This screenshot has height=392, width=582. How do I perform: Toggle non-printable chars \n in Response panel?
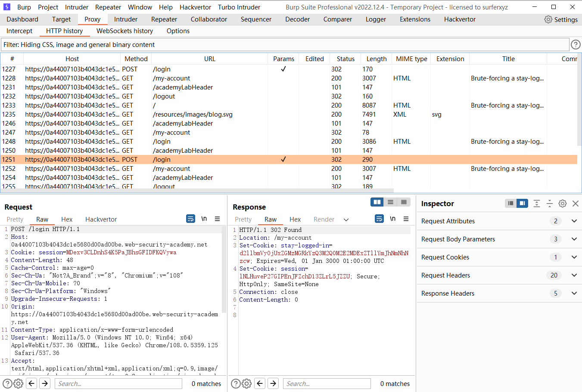(393, 219)
